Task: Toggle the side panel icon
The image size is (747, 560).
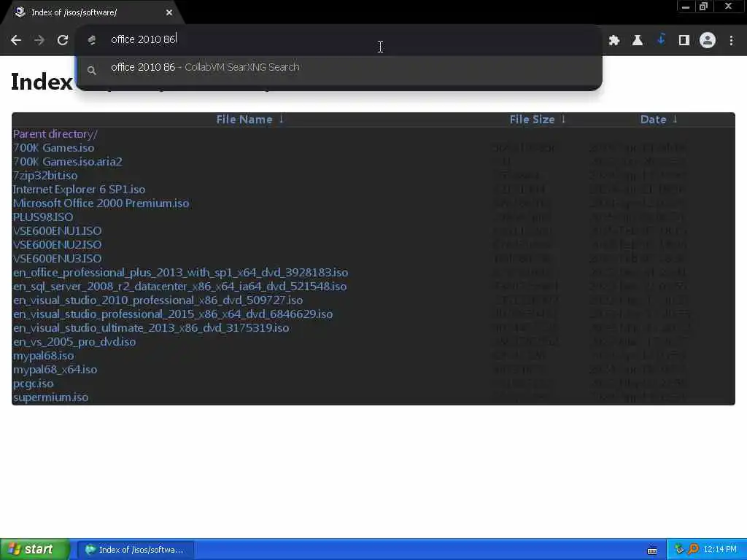Action: tap(684, 41)
